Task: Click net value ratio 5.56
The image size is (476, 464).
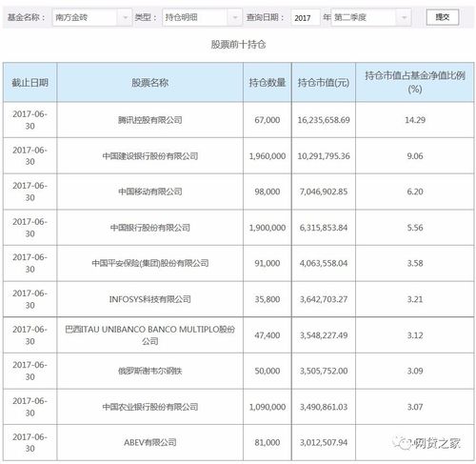Action: point(415,228)
